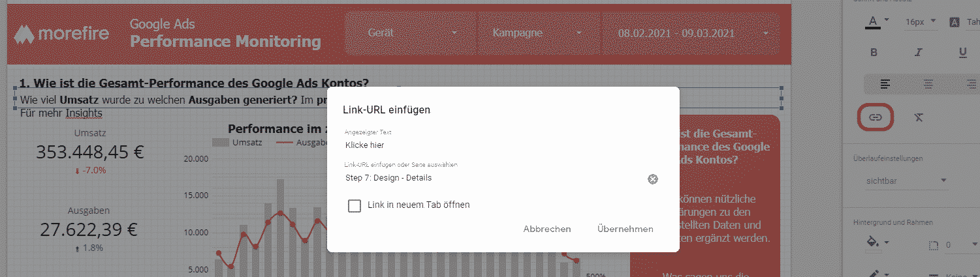This screenshot has height=277, width=980.
Task: Toggle bold text formatting
Action: click(x=874, y=52)
